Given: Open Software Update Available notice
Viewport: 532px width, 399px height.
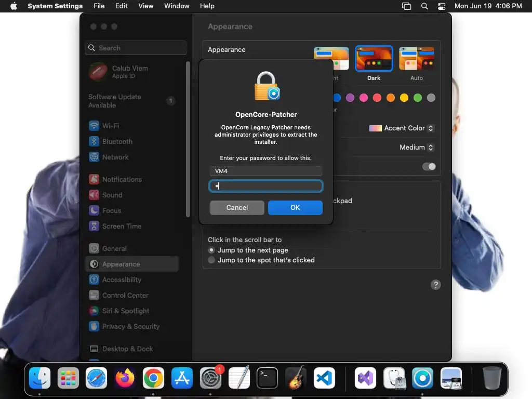Looking at the screenshot, I should pyautogui.click(x=132, y=101).
